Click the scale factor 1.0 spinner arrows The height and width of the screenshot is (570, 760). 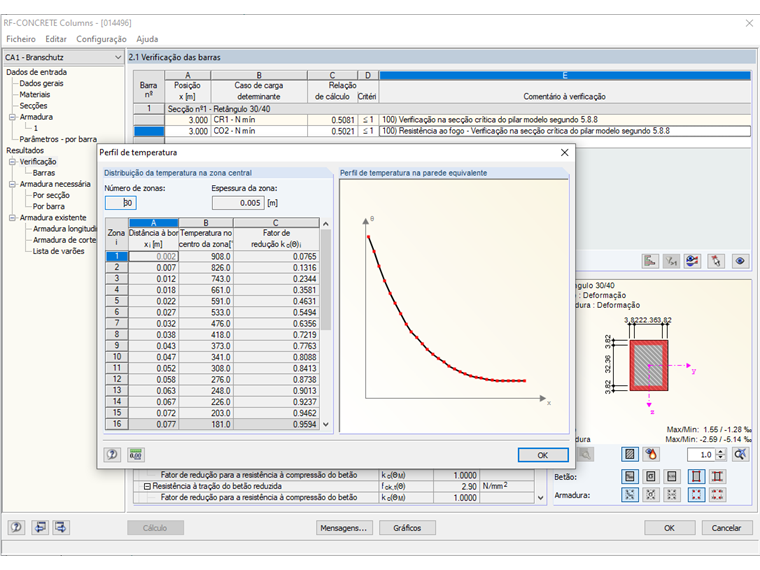pos(721,454)
